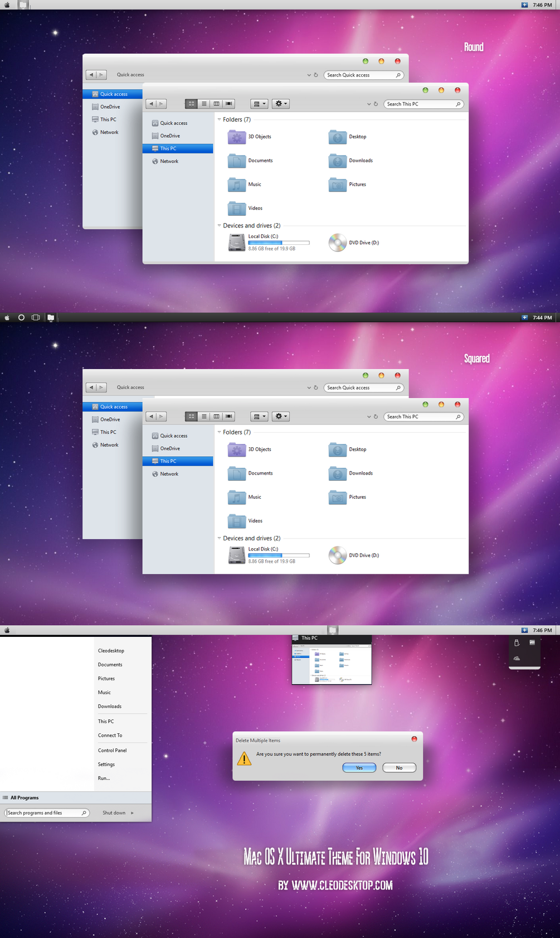Open the folder icon beside the Apple logo in the Round preview
The image size is (560, 938).
pos(23,4)
